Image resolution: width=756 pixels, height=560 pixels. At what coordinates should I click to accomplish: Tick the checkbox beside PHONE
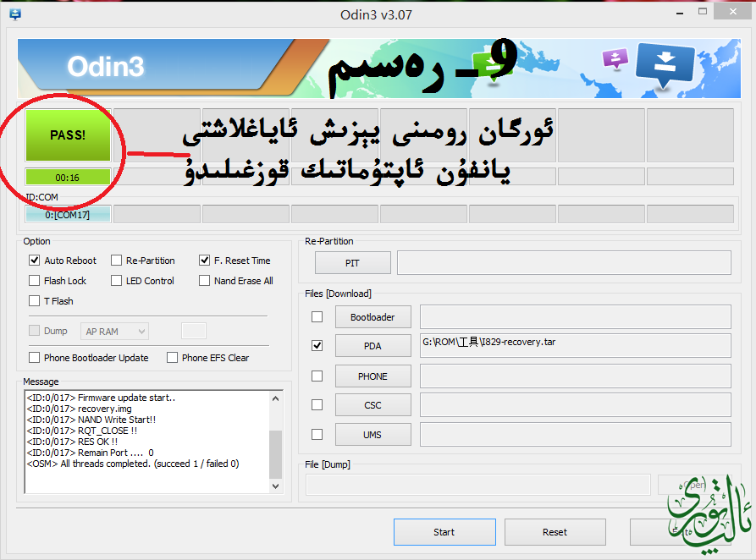click(317, 376)
